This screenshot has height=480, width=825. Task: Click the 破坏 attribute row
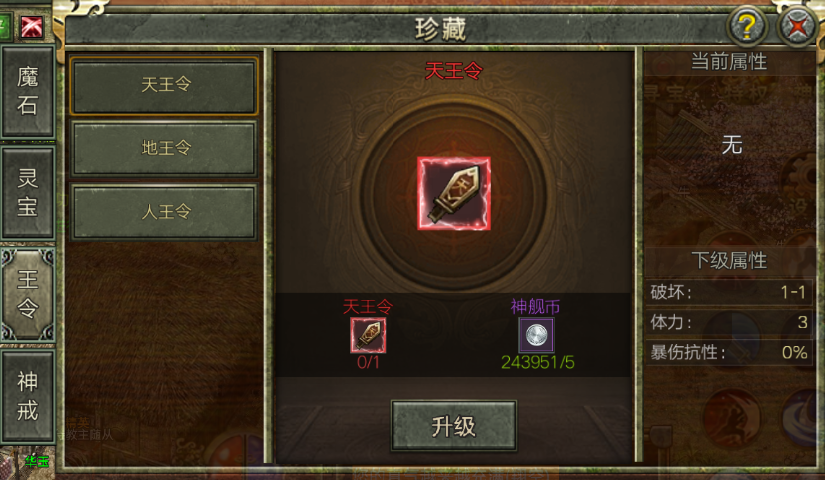click(x=729, y=292)
